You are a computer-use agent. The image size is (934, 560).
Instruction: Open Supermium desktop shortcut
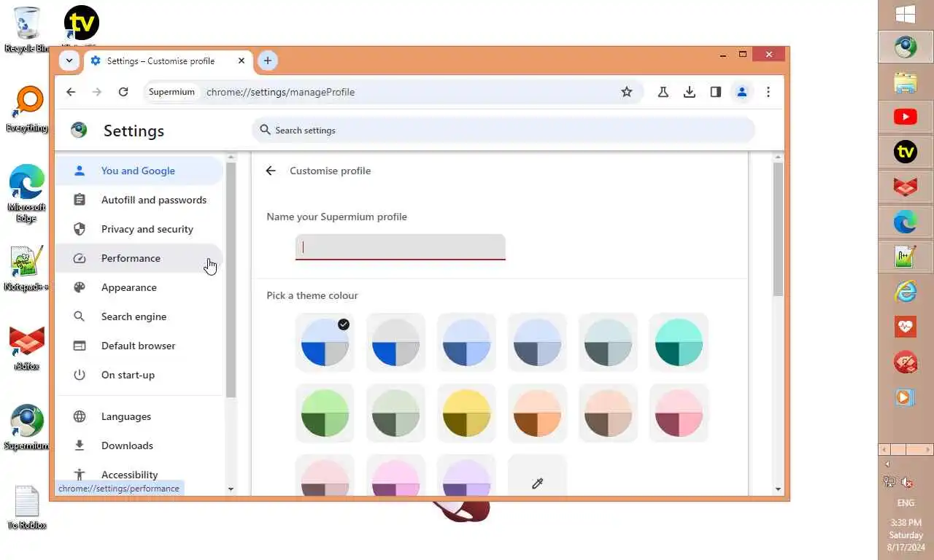coord(27,428)
